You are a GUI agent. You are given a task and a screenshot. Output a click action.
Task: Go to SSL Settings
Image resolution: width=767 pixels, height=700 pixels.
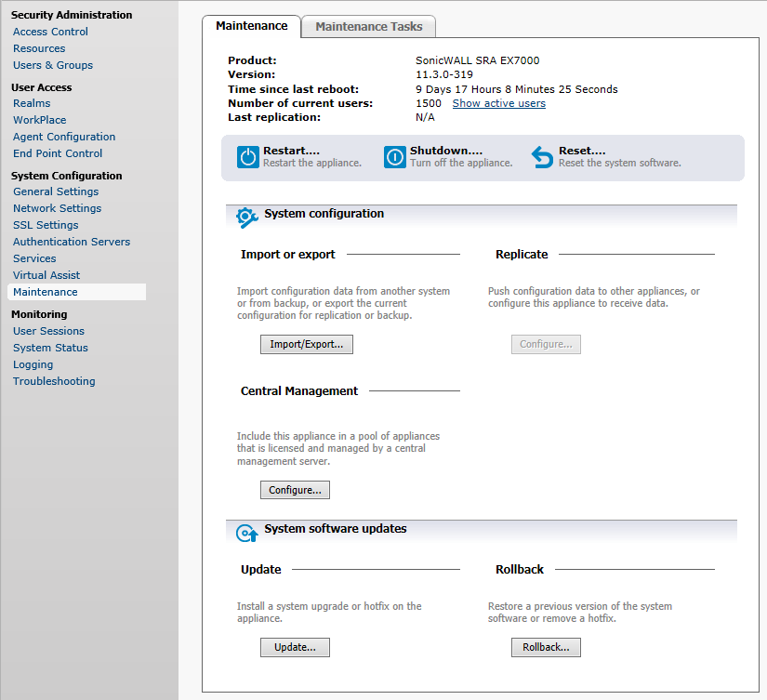46,225
